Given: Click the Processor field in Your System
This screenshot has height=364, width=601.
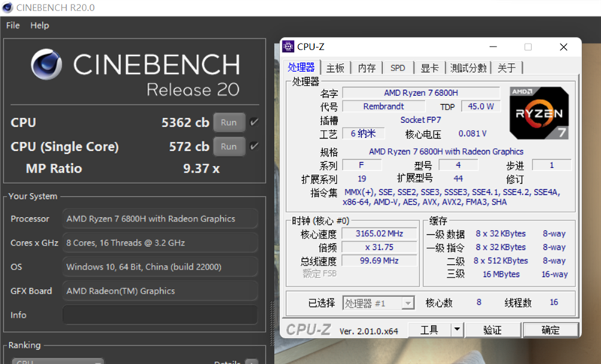Looking at the screenshot, I should 160,218.
